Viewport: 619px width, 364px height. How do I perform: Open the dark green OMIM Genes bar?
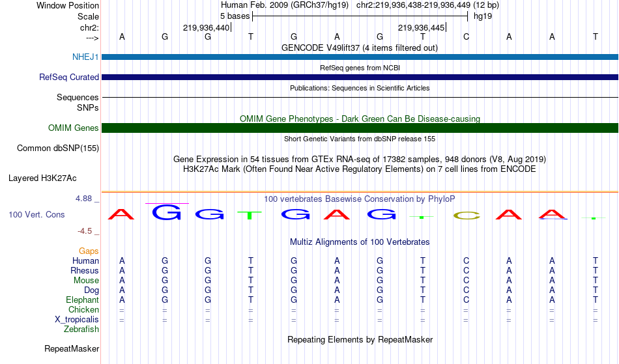pos(360,128)
